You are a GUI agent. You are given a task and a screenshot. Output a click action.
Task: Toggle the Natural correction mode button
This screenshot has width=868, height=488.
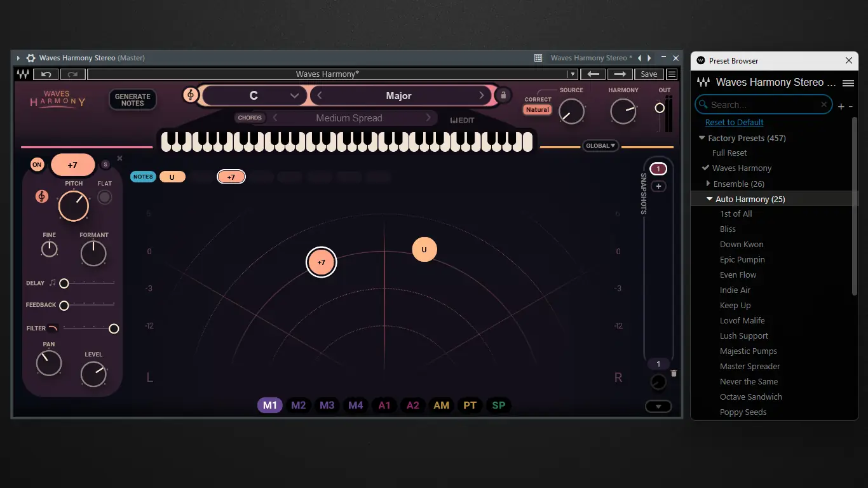tap(538, 109)
